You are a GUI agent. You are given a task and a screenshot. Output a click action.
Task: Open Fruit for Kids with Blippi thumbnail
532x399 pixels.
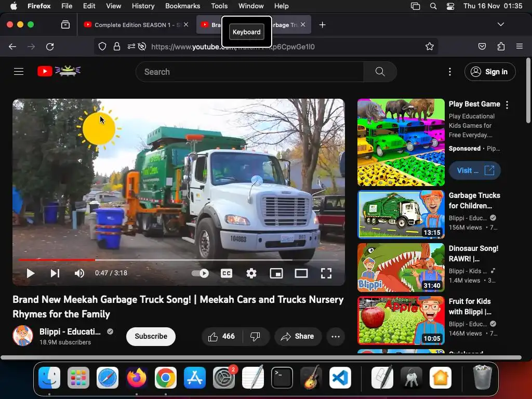[x=401, y=320]
